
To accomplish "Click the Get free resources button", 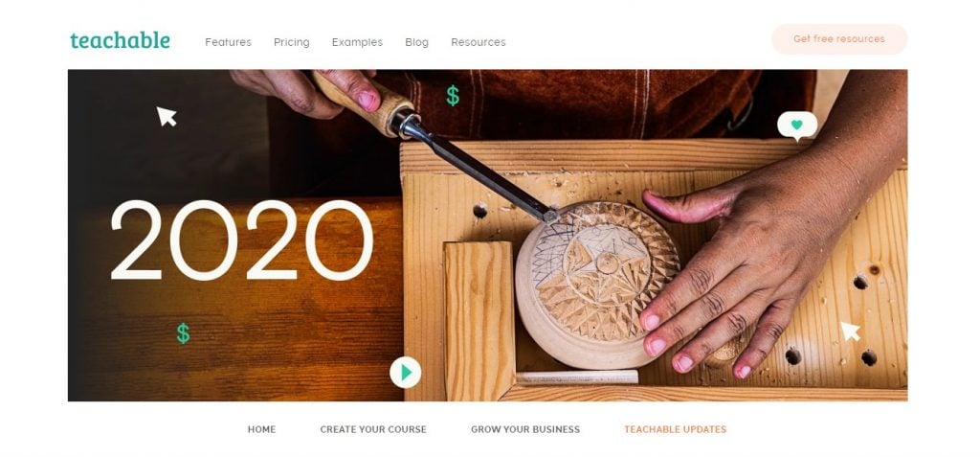I will 839,39.
